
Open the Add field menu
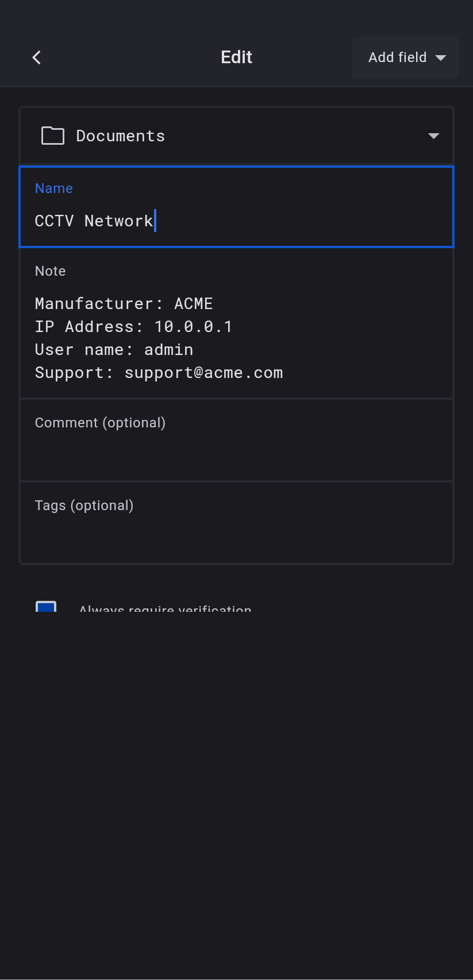pyautogui.click(x=405, y=57)
